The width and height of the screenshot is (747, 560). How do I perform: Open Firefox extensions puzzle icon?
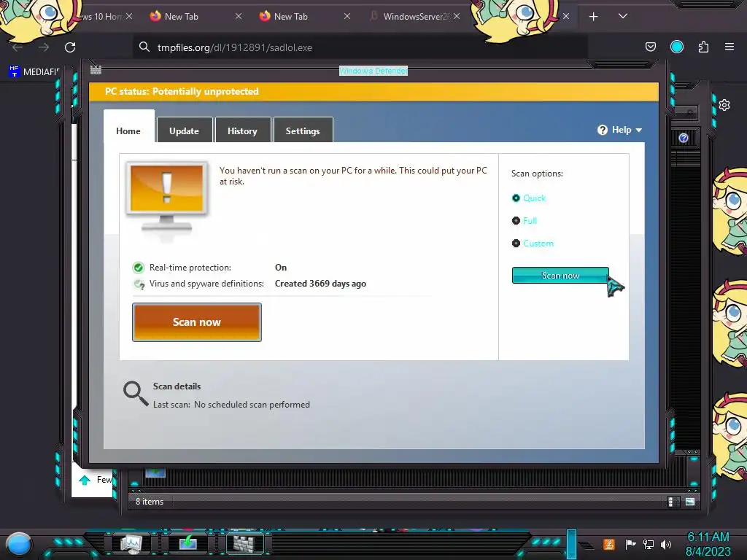click(703, 47)
